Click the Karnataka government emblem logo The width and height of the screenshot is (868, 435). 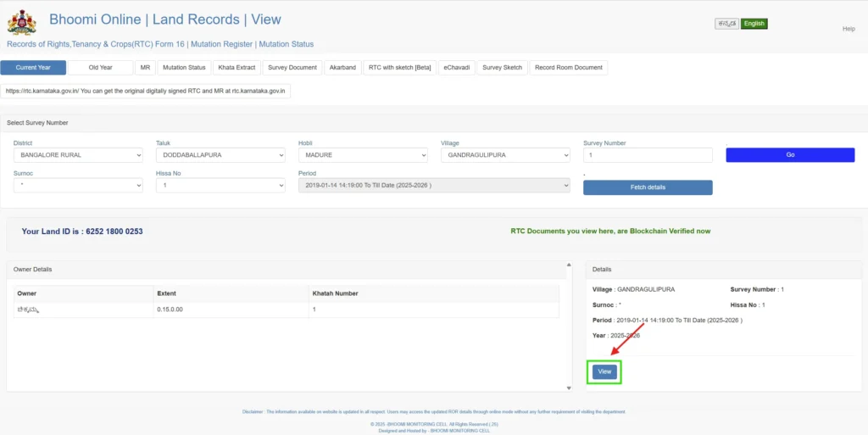click(x=21, y=22)
